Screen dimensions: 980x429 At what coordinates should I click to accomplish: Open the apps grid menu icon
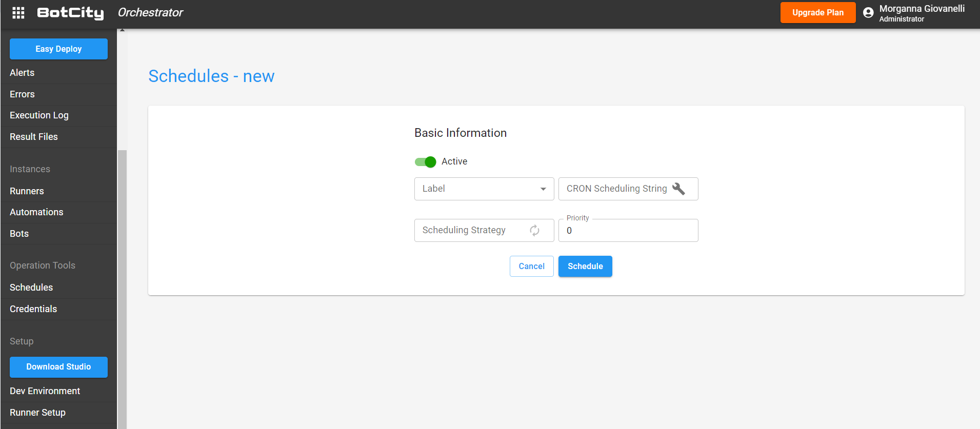coord(18,13)
